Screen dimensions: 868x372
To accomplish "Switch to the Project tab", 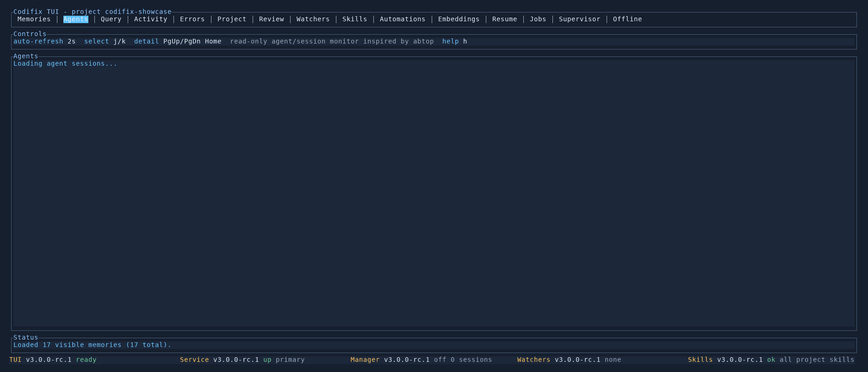I will point(232,19).
